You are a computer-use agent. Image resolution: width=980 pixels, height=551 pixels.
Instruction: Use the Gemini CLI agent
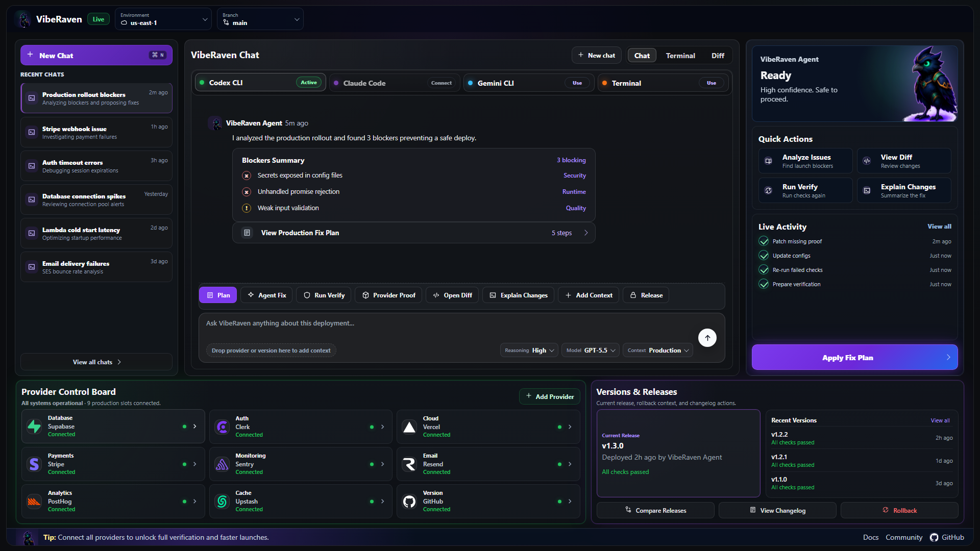[x=577, y=83]
